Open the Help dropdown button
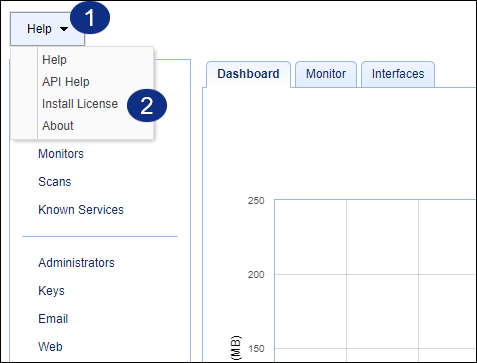 coord(47,29)
